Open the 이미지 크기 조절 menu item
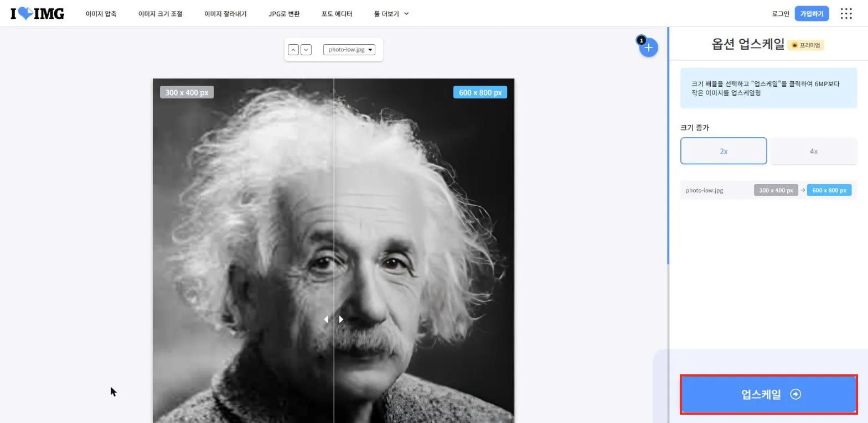868x423 pixels. pos(161,14)
